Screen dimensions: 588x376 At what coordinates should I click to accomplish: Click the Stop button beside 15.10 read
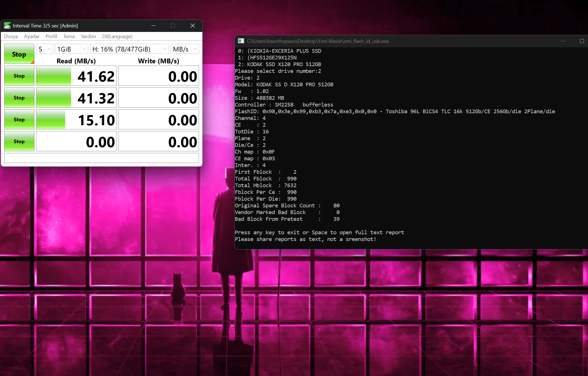(x=19, y=119)
